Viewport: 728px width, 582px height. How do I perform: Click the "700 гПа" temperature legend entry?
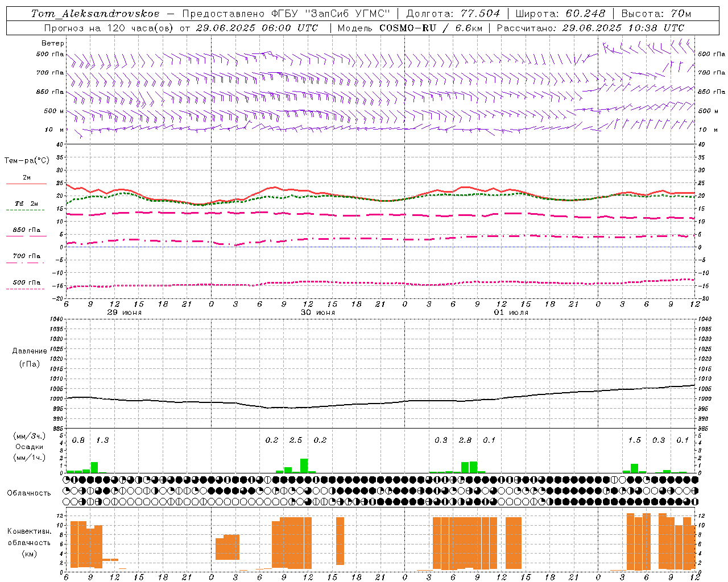click(27, 256)
